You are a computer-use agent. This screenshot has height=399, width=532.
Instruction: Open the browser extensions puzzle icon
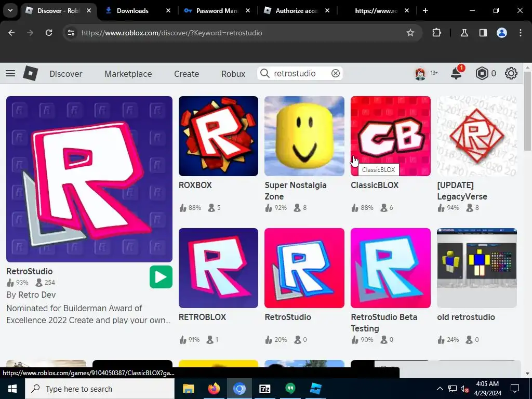tap(436, 33)
